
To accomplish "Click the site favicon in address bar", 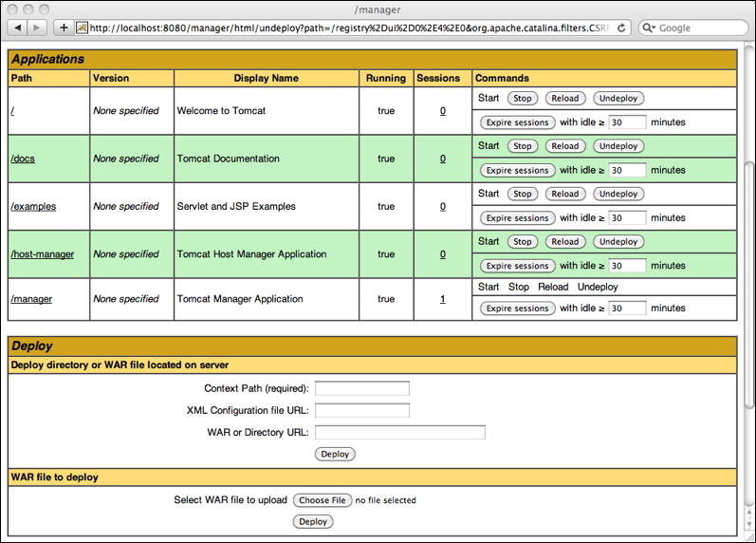I will pos(82,28).
